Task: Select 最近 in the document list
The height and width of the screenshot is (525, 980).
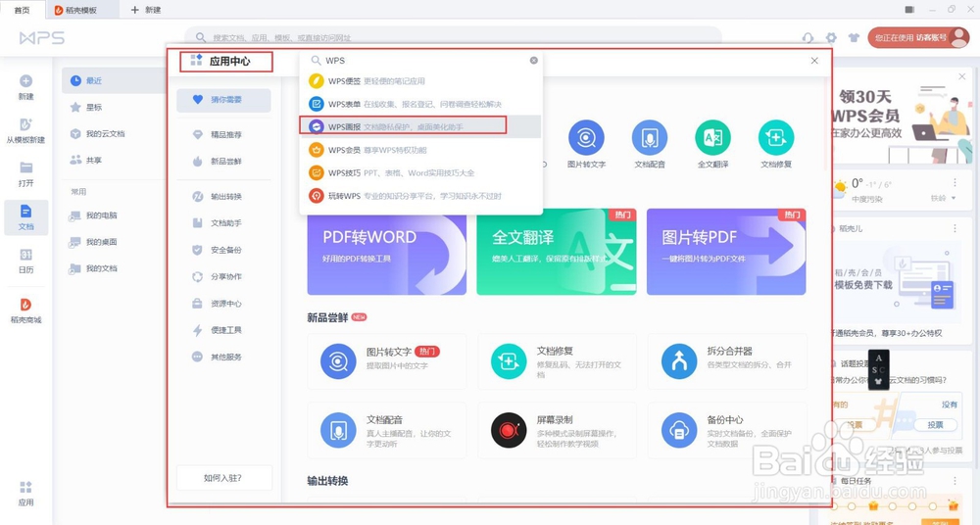Action: (x=114, y=80)
